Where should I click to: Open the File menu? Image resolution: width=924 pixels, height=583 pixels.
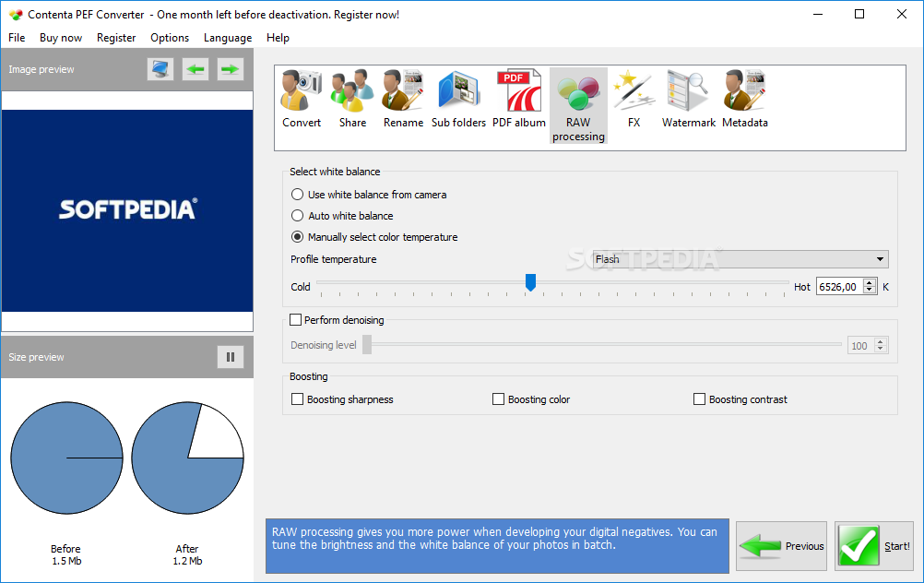click(17, 38)
